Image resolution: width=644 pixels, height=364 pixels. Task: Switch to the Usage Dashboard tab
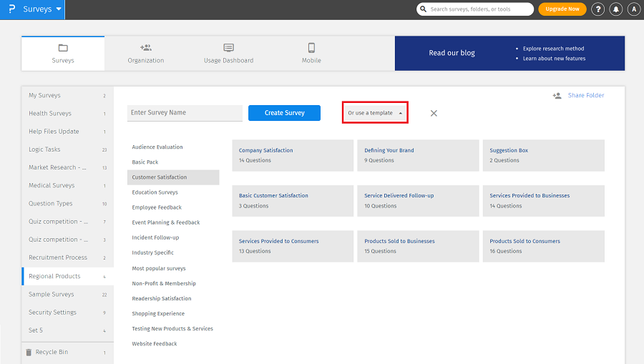228,54
